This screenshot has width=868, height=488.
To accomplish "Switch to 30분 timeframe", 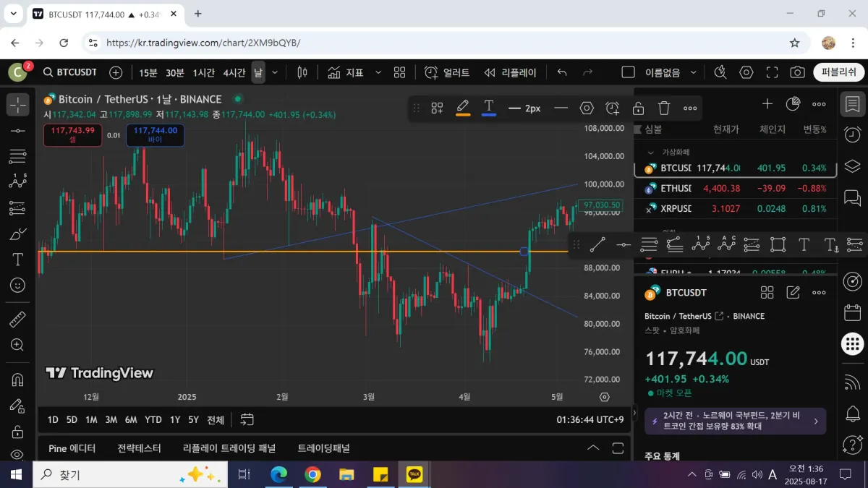I will pos(174,72).
